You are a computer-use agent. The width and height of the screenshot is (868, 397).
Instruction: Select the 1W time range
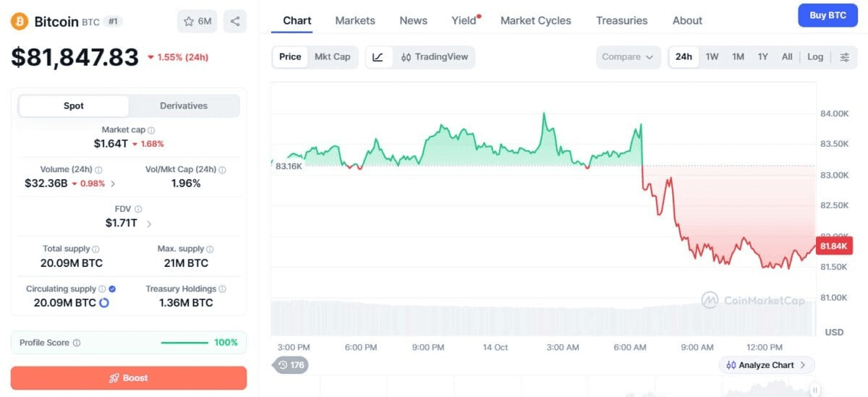[x=712, y=57]
